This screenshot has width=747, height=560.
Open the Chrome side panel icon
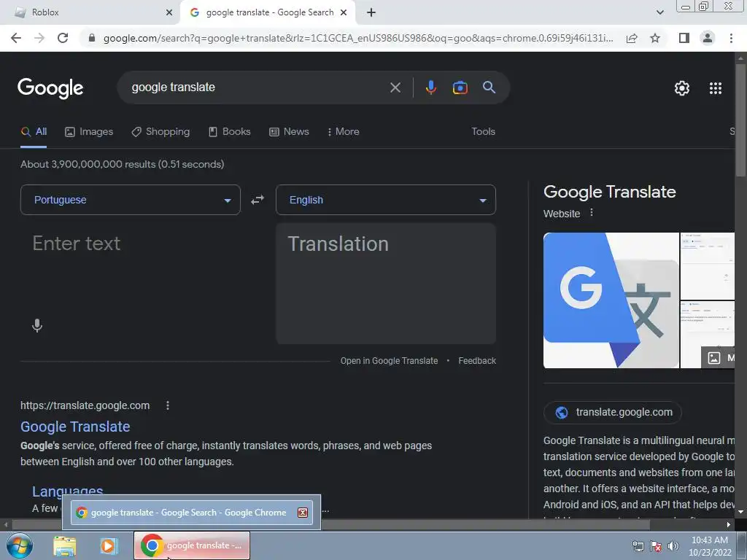coord(684,38)
